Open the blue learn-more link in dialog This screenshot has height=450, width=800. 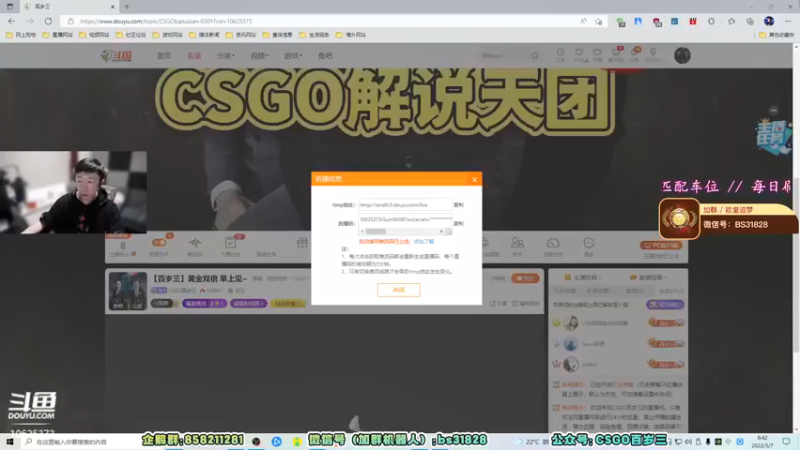pyautogui.click(x=424, y=241)
